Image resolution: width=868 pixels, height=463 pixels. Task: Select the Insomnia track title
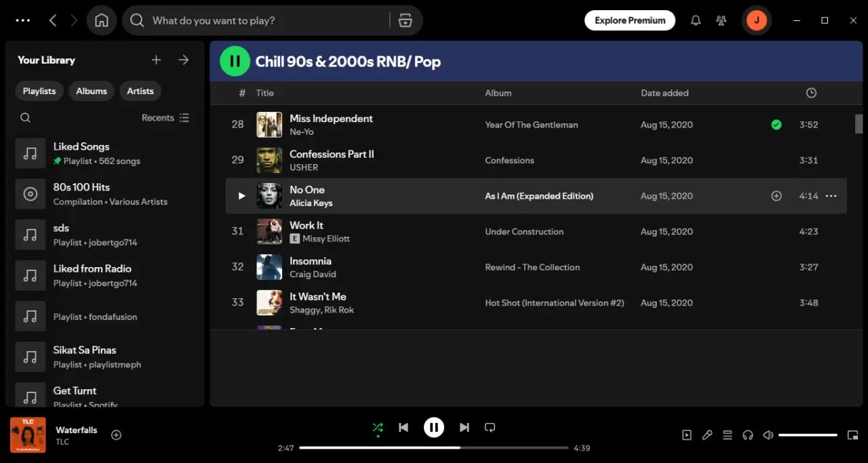(x=311, y=261)
